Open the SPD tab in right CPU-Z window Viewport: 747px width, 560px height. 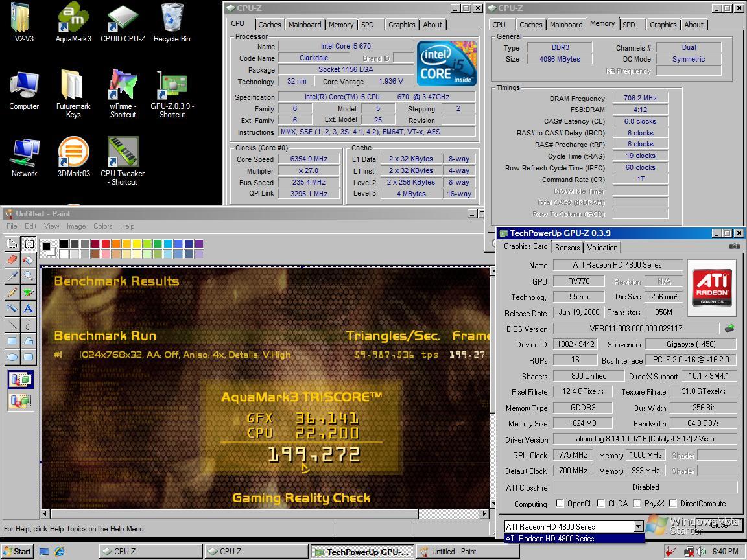(629, 25)
